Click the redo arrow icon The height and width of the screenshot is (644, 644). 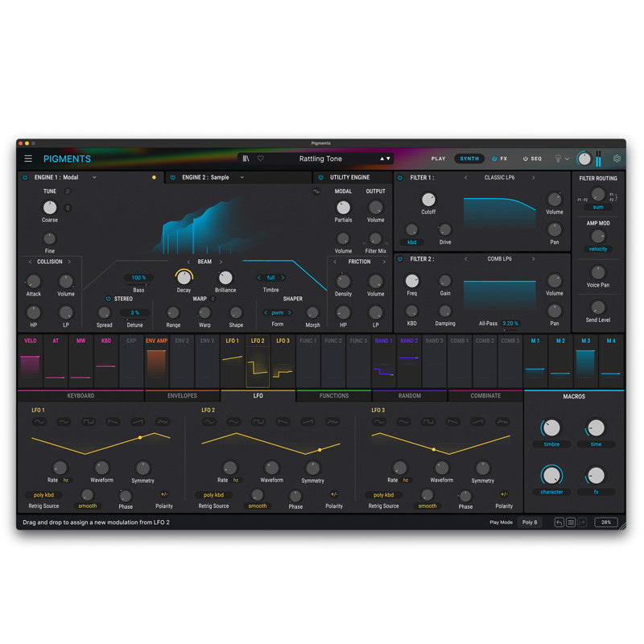pos(582,522)
